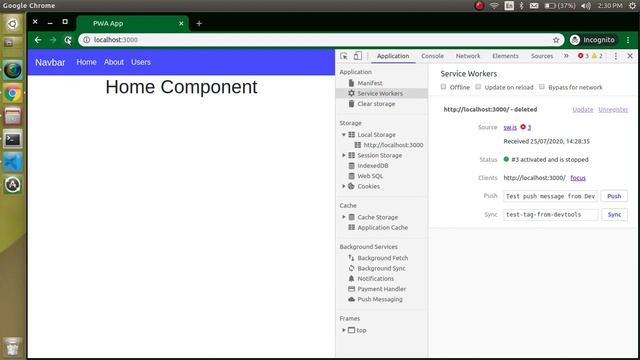Click the focus client link
The height and width of the screenshot is (360, 640).
[578, 178]
